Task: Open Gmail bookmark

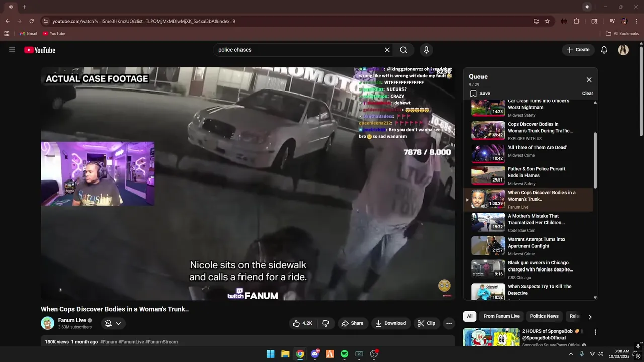Action: tap(28, 33)
